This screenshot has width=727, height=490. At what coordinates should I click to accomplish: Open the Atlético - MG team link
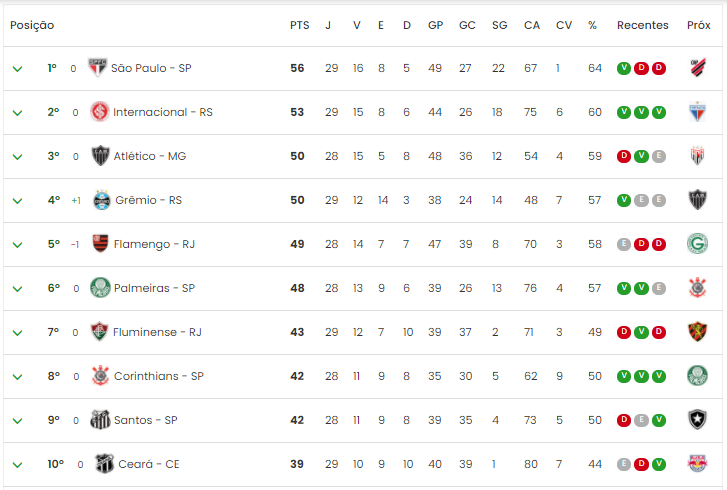point(150,156)
